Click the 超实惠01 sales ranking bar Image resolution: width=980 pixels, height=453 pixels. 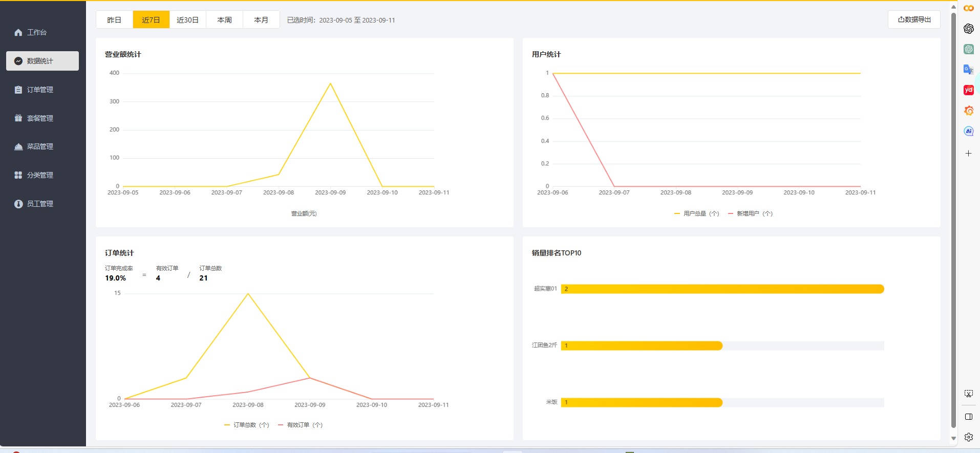722,289
